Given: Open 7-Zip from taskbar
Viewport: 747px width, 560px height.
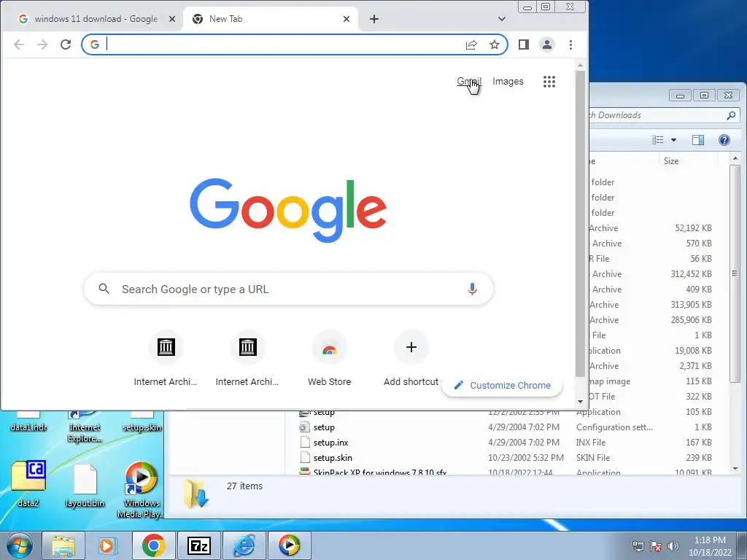Looking at the screenshot, I should click(x=199, y=545).
